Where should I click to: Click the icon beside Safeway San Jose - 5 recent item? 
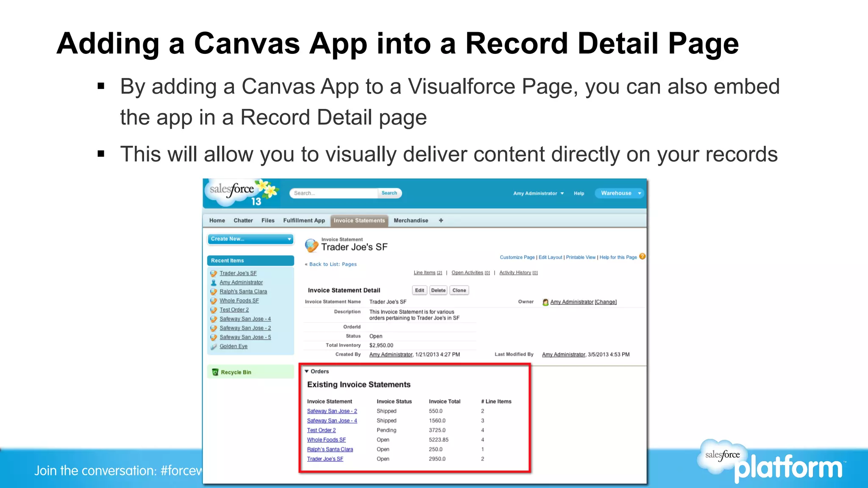pyautogui.click(x=214, y=337)
